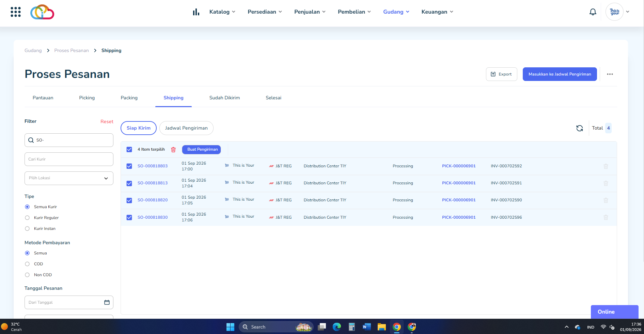Image resolution: width=644 pixels, height=334 pixels.
Task: Click trash icon on SO-000818803 row
Action: tap(606, 166)
